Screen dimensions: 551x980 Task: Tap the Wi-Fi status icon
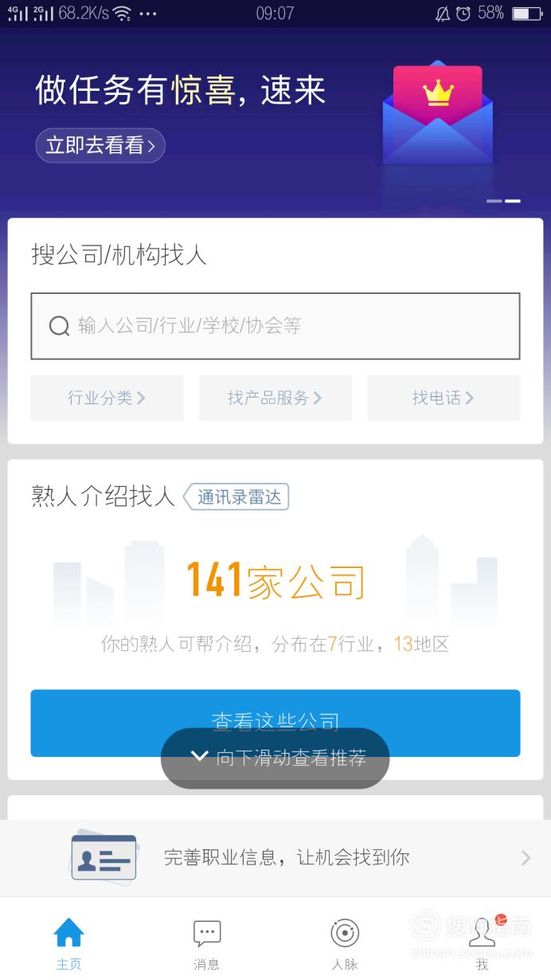pyautogui.click(x=122, y=13)
